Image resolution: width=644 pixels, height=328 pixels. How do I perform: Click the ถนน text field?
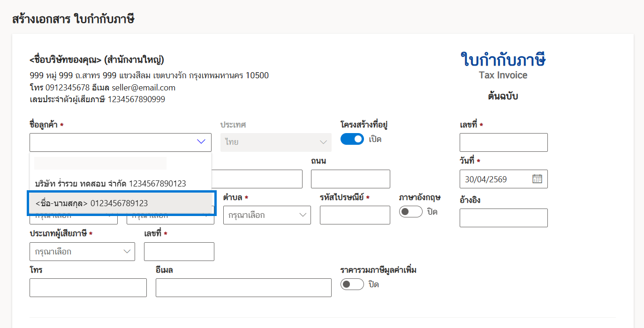[x=350, y=179]
